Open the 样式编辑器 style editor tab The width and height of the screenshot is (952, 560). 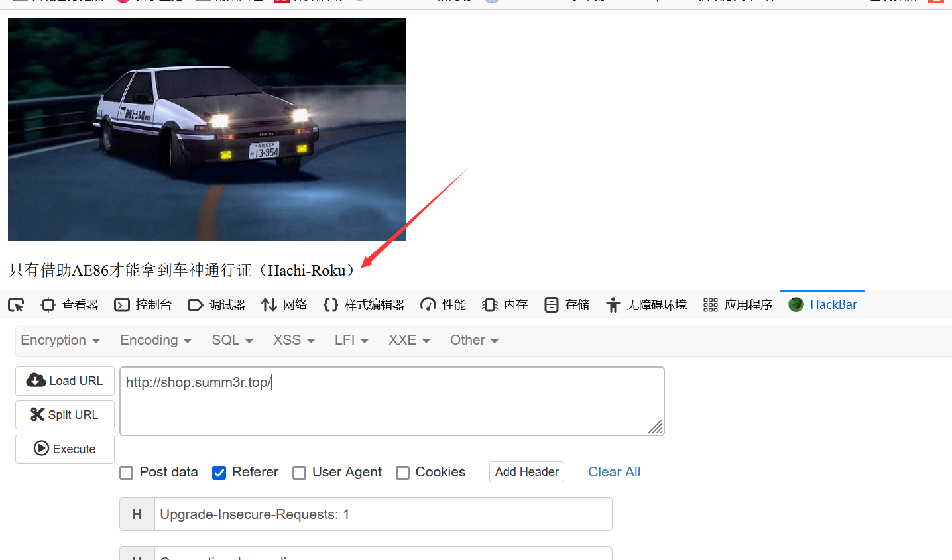pyautogui.click(x=364, y=305)
